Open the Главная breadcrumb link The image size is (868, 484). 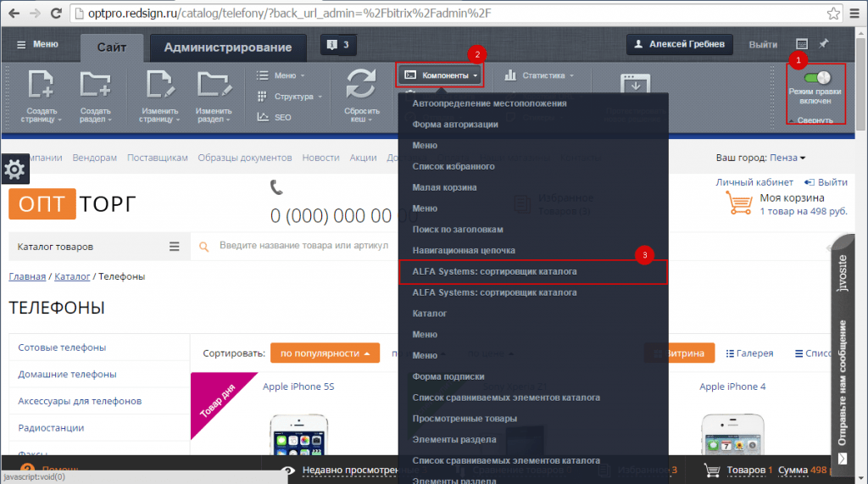[x=27, y=276]
